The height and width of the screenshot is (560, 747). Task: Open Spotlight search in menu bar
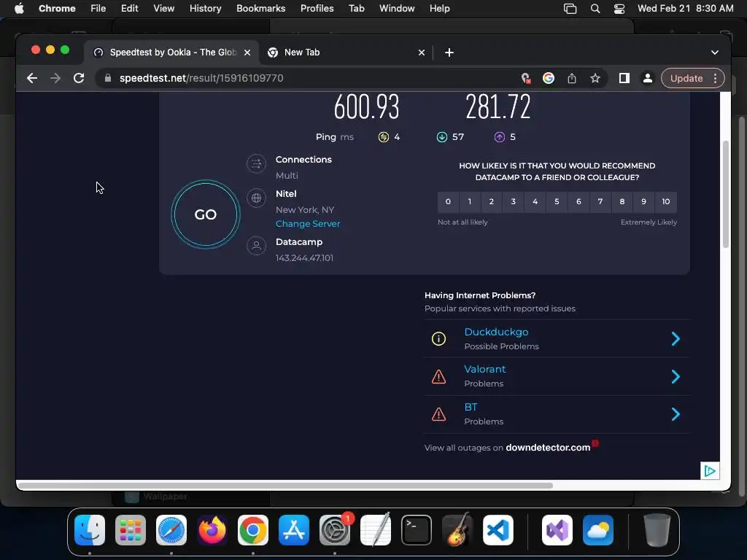point(595,9)
